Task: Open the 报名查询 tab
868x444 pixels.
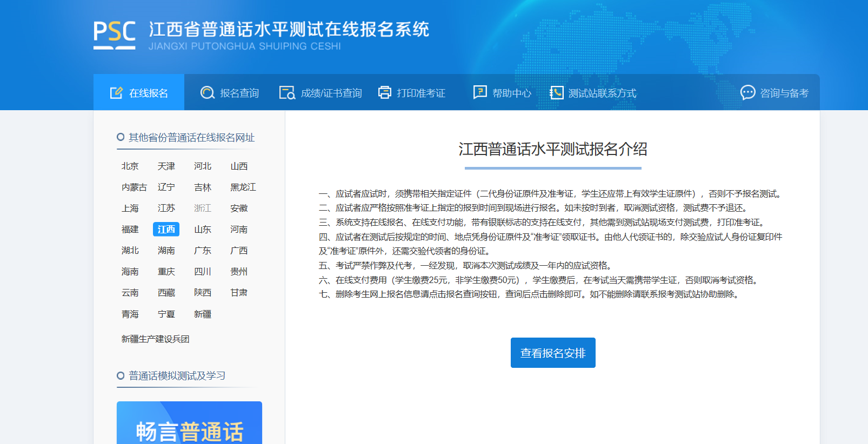Action: click(x=230, y=93)
